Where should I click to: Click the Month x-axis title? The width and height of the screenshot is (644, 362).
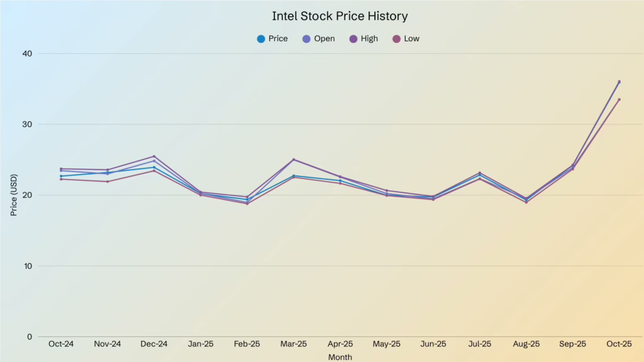click(340, 356)
